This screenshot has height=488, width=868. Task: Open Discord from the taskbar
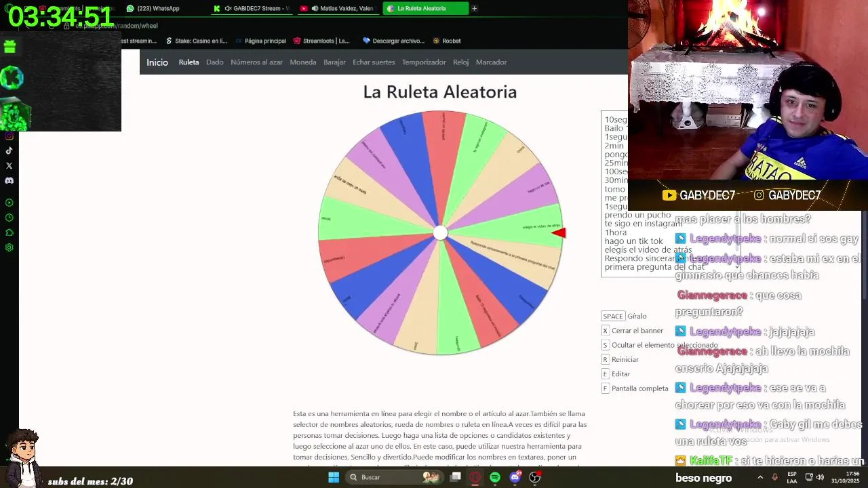point(515,477)
